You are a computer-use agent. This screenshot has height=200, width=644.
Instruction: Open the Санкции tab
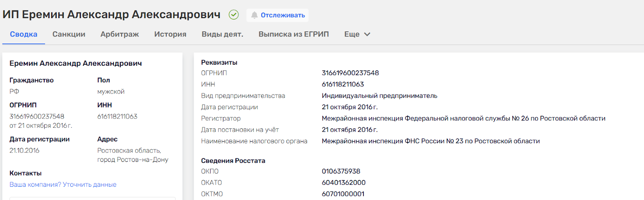click(69, 35)
